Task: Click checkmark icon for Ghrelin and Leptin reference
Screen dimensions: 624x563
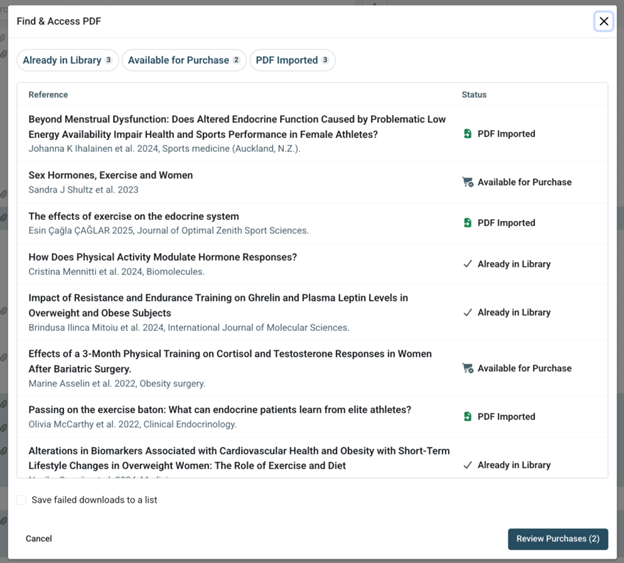Action: pos(468,312)
